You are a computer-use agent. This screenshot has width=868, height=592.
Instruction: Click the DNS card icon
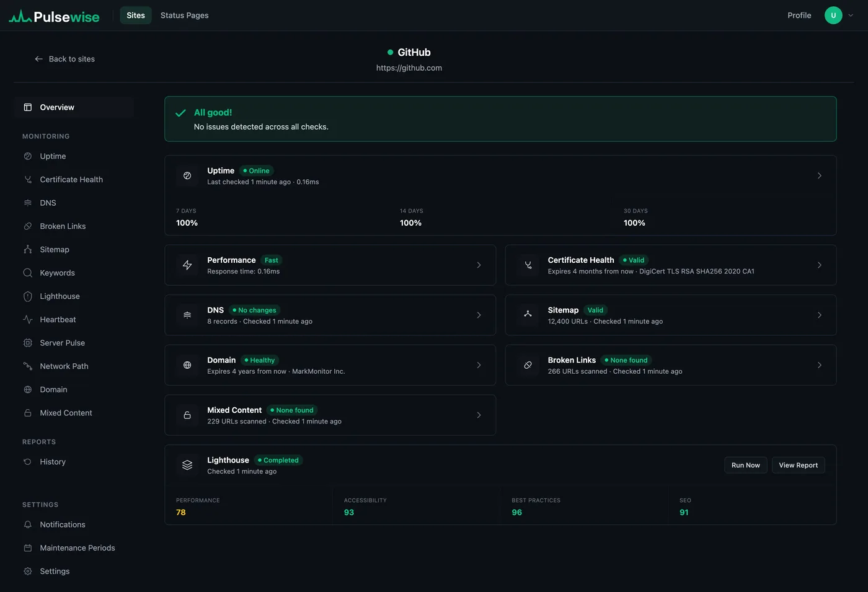pos(187,315)
